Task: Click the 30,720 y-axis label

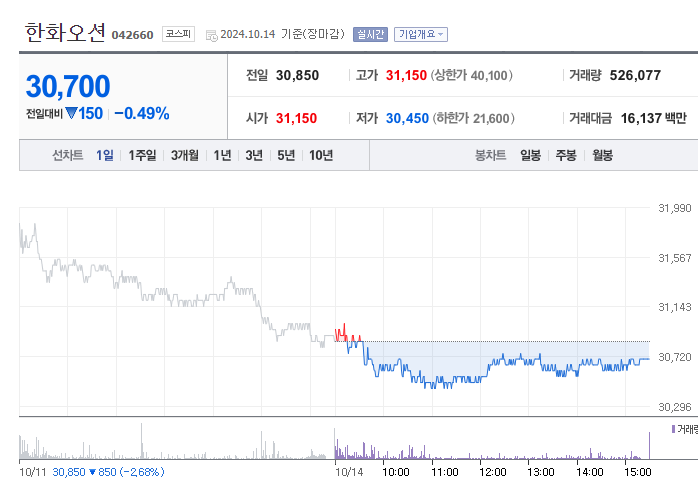Action: [x=674, y=357]
